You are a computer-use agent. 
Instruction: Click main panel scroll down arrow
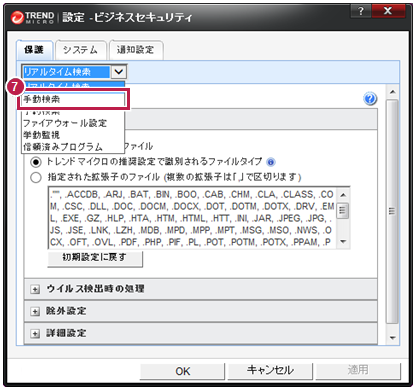(x=392, y=338)
